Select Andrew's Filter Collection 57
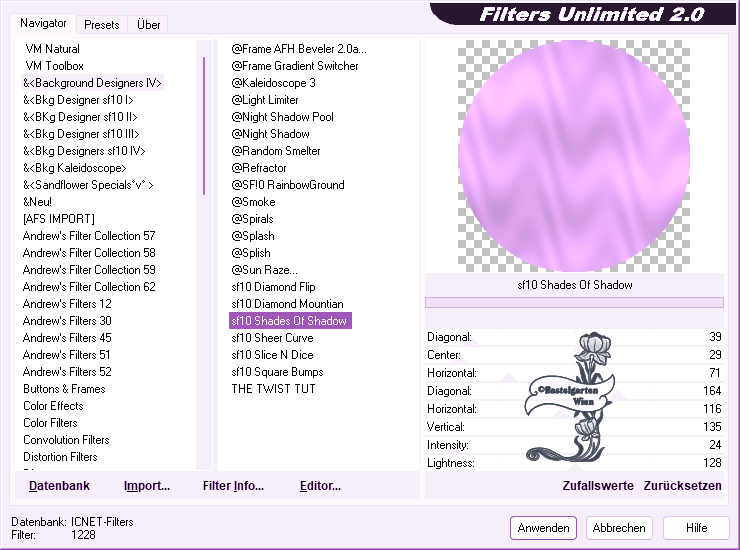Screen dimensions: 740x550 click(x=89, y=236)
